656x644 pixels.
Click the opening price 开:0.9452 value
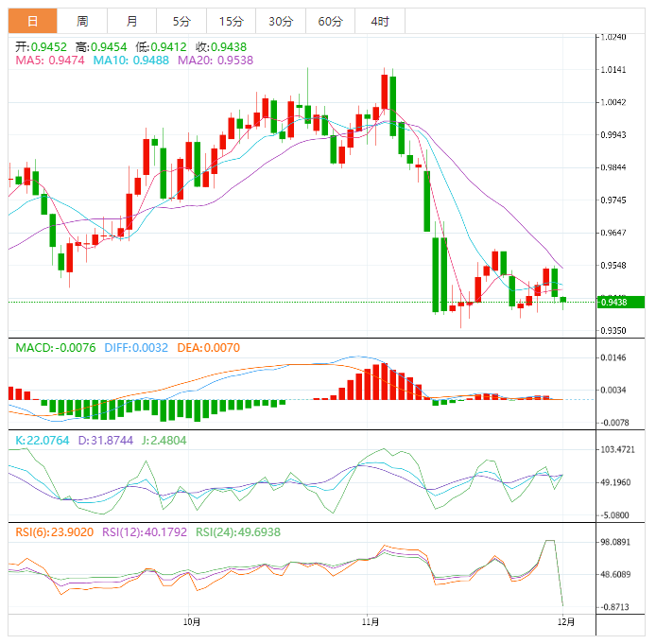[x=41, y=47]
